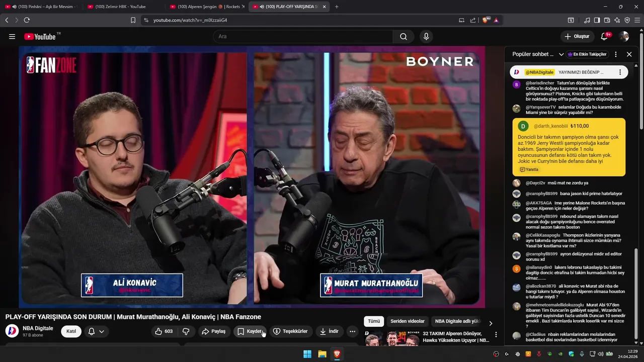Open Brave Leo AI sparkle icon
The image size is (644, 362).
click(x=617, y=20)
